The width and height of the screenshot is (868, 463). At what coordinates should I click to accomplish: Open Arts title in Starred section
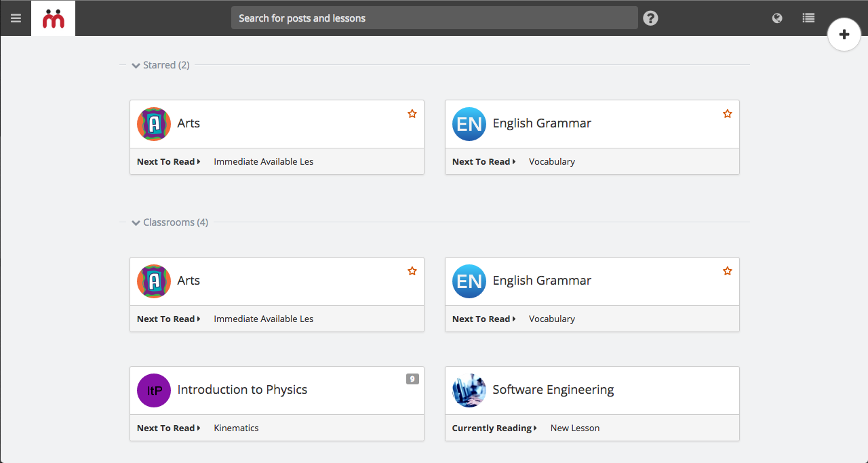pos(189,123)
